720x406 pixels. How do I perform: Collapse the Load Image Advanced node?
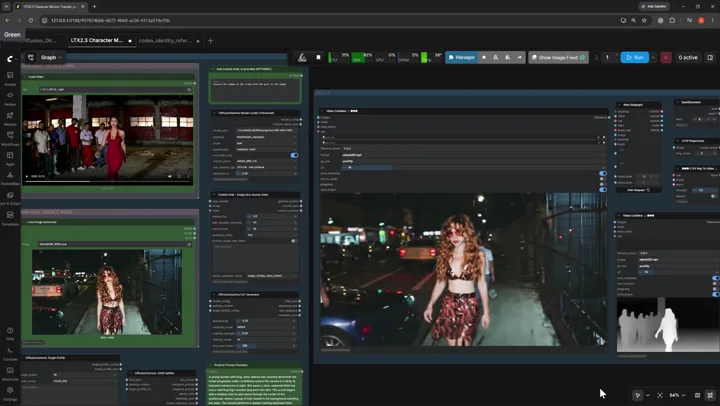coord(24,222)
